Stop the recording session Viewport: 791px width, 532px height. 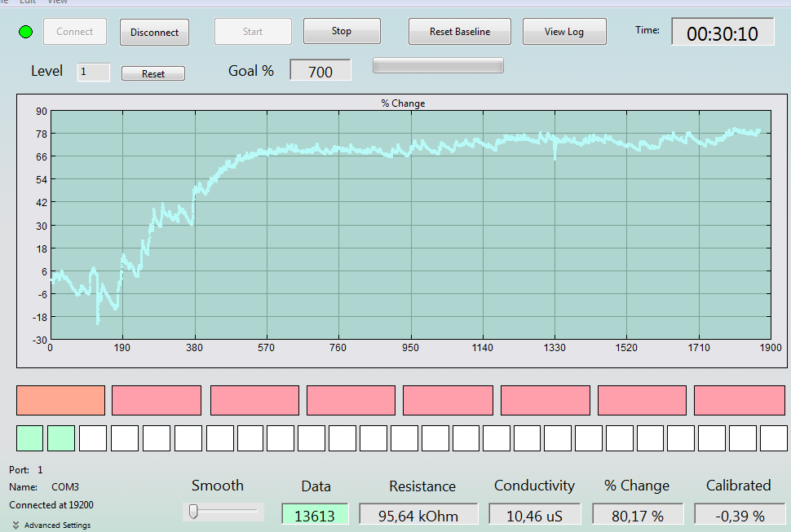pos(342,31)
